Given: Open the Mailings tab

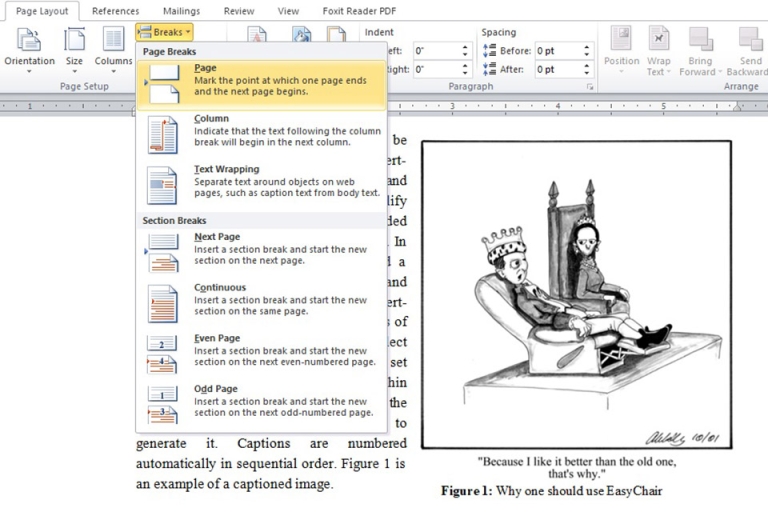Looking at the screenshot, I should point(181,11).
